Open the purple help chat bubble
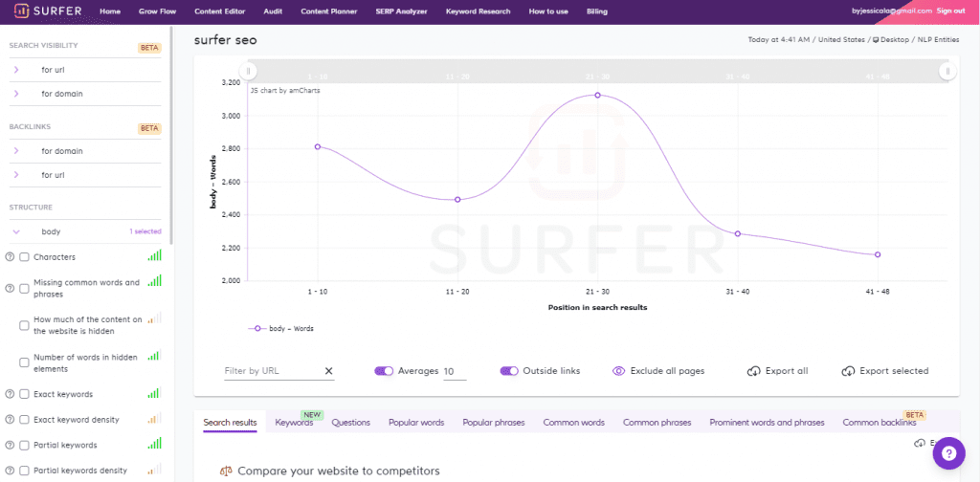Viewport: 980px width, 482px height. (x=948, y=454)
